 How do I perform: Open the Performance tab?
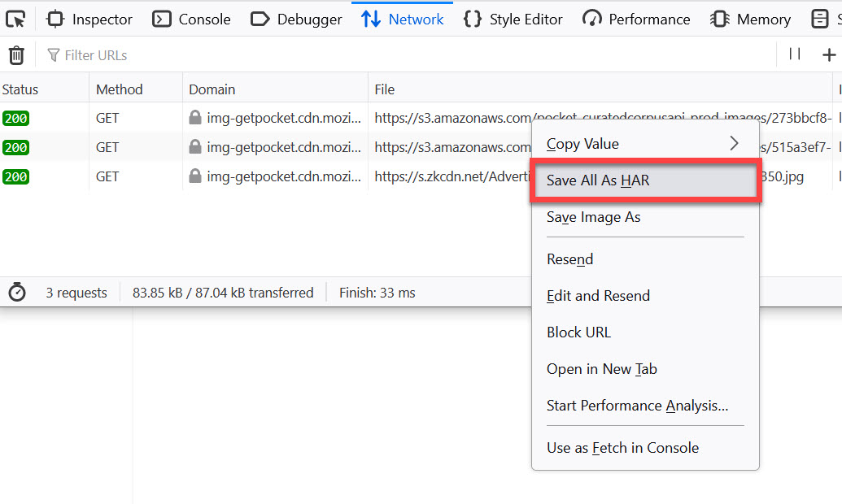637,19
